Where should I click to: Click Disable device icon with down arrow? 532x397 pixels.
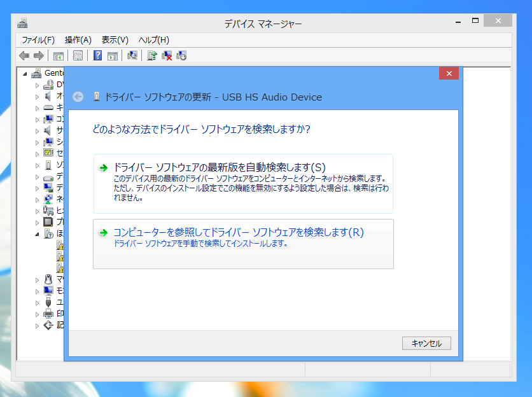(181, 55)
